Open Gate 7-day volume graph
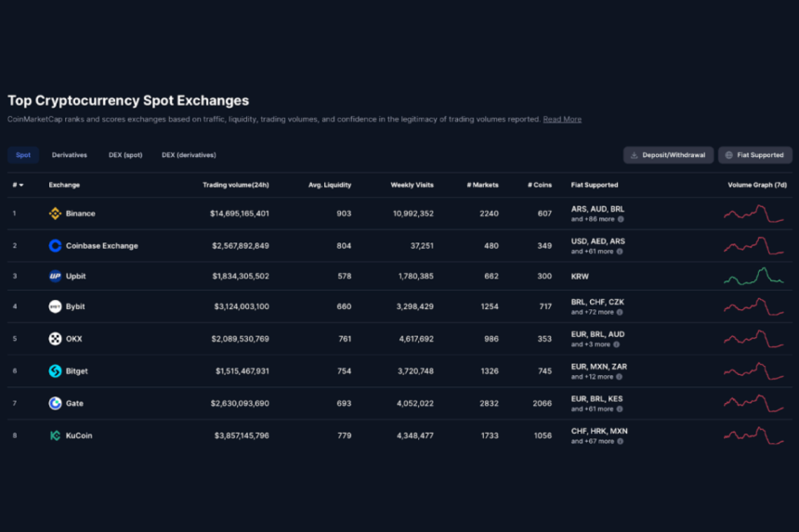The image size is (799, 532). [x=753, y=404]
